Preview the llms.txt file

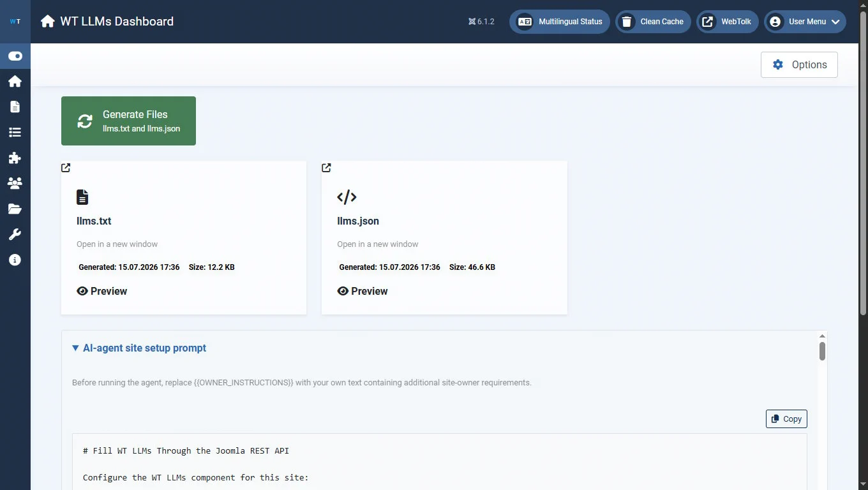pos(102,291)
